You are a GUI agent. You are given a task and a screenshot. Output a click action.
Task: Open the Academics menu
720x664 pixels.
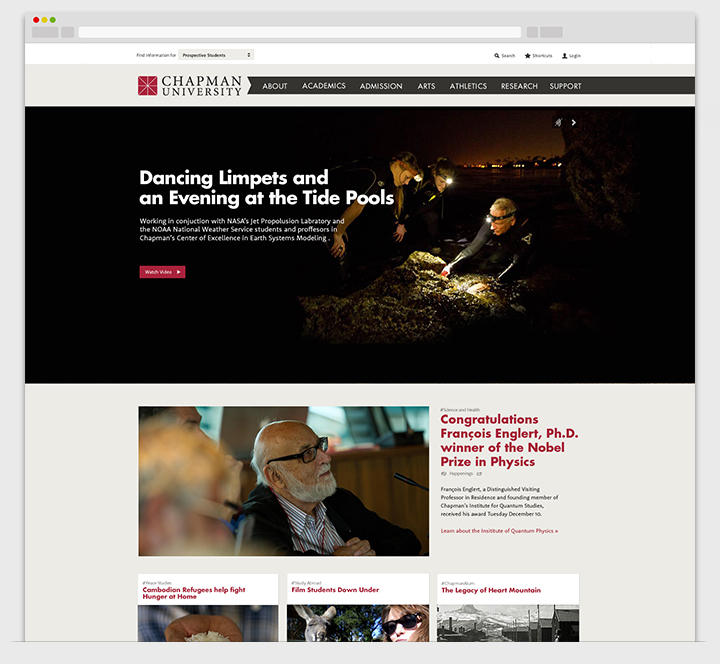tap(324, 86)
